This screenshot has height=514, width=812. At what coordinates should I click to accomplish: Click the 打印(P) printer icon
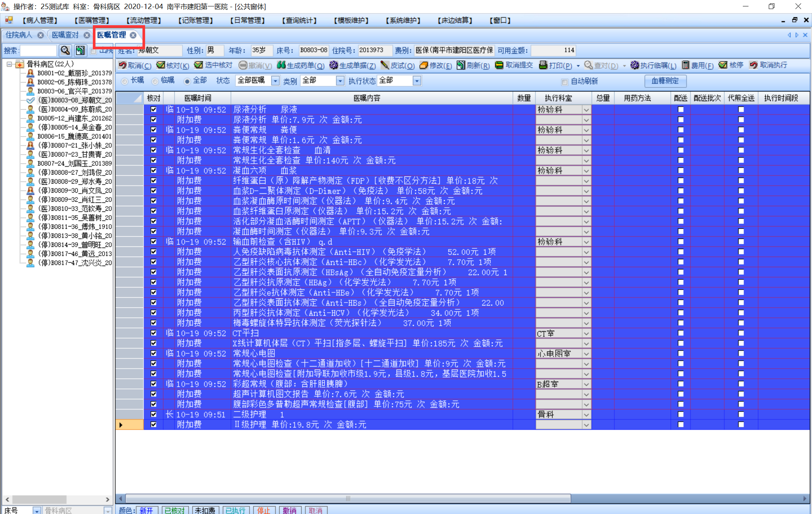[x=543, y=65]
